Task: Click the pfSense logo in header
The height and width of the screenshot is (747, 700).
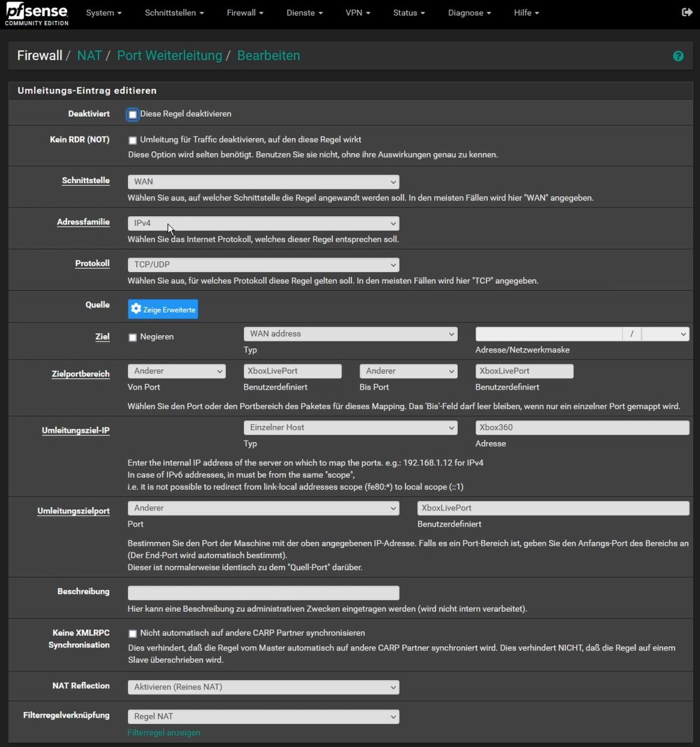Action: [x=36, y=13]
